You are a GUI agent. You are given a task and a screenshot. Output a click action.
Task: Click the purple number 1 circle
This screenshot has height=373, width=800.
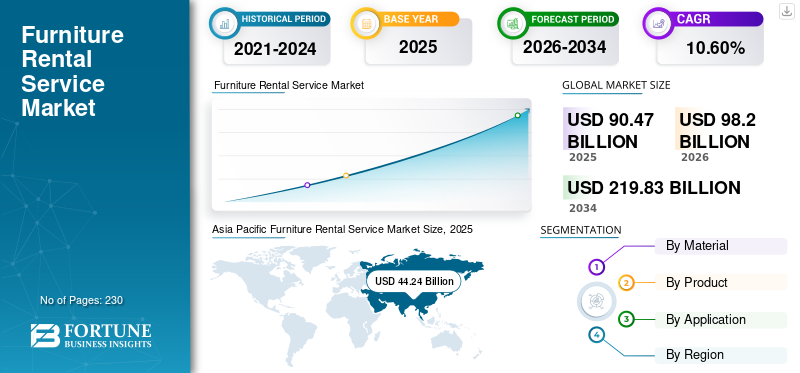pos(596,267)
